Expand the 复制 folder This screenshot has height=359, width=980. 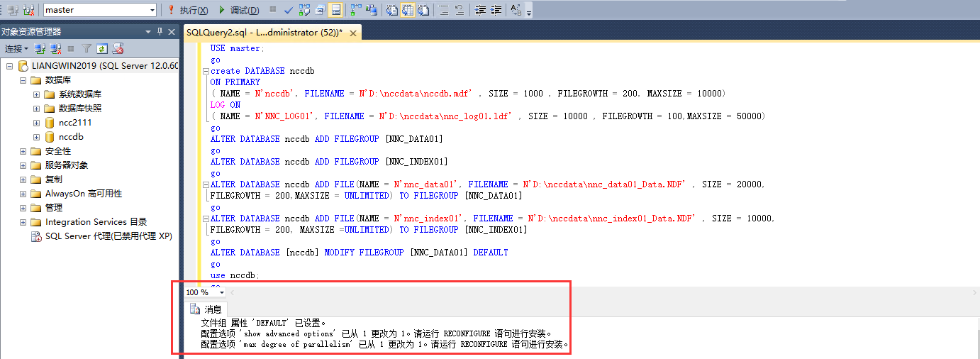pyautogui.click(x=23, y=179)
